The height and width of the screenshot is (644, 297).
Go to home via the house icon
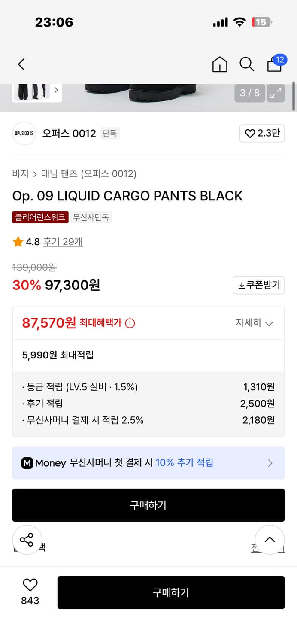point(219,64)
